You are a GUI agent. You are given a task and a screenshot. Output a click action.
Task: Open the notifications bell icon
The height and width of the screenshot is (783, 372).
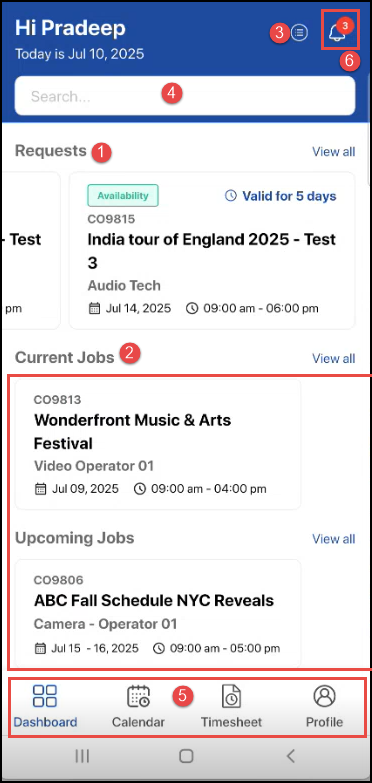[x=337, y=33]
